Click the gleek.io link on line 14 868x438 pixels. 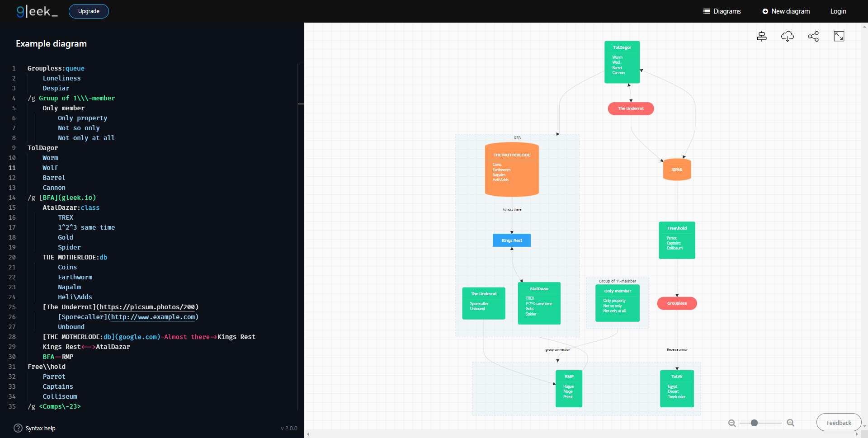click(78, 198)
